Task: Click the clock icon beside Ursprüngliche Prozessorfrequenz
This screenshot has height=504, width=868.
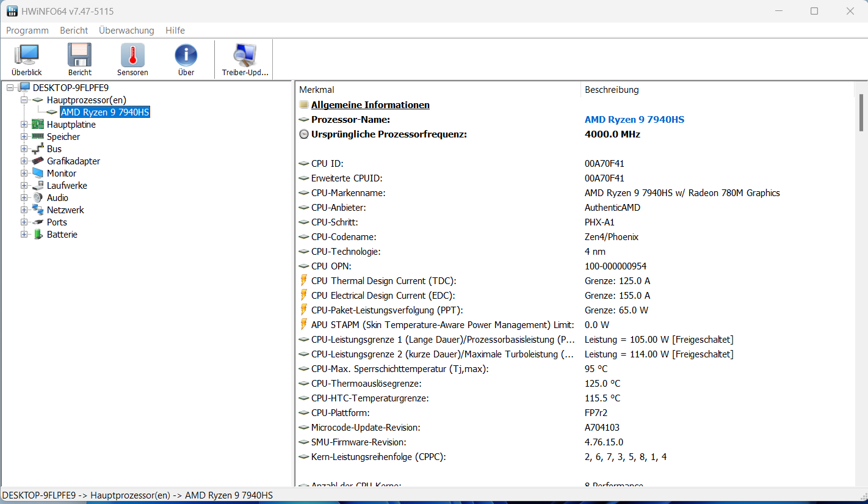Action: click(x=304, y=134)
